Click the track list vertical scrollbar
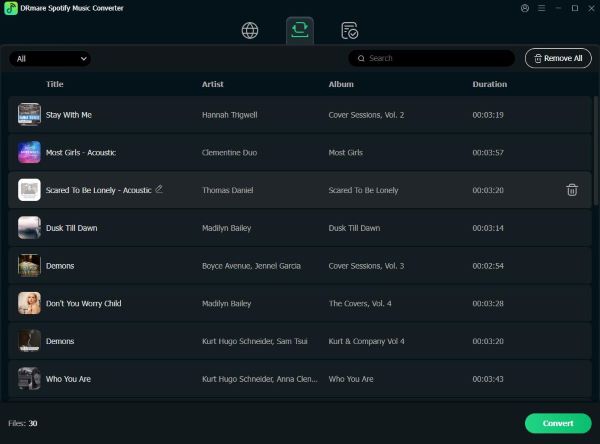 coord(595,151)
